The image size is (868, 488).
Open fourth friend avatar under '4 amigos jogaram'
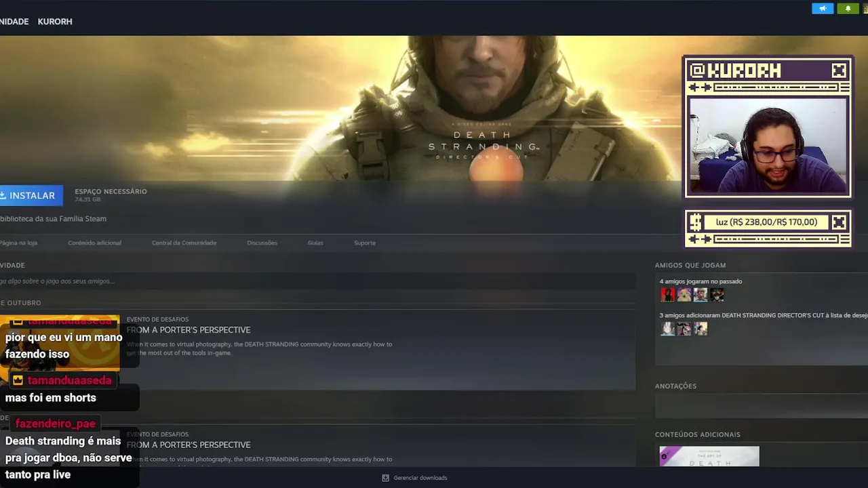click(717, 295)
